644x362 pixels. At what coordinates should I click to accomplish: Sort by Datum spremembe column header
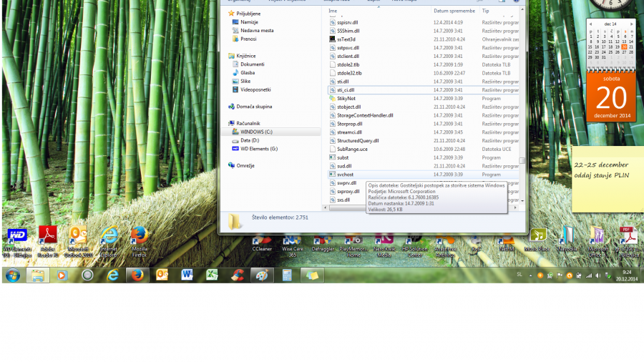pyautogui.click(x=454, y=11)
